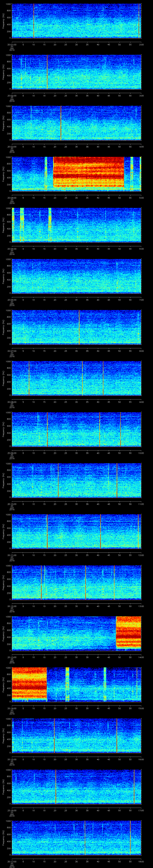
Task: Click the spectrogram panel starting at 20:02:00
Action: coord(76,72)
